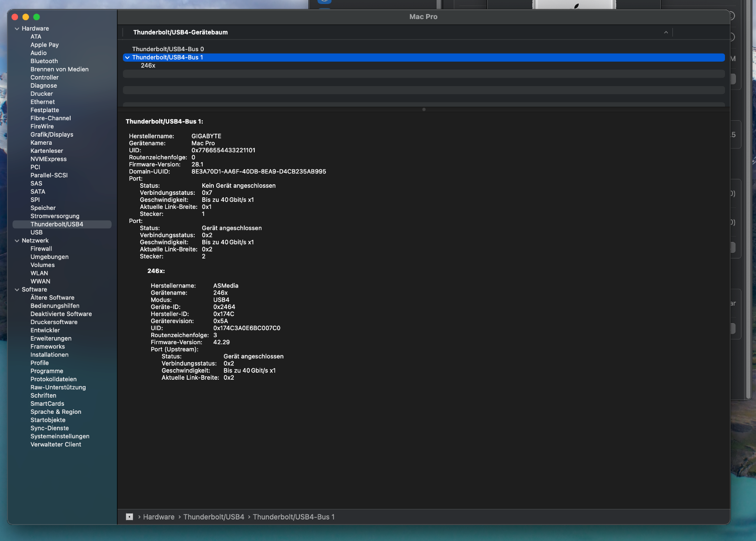Screen dimensions: 756x541
Task: Select NVMExpress in the hardware list
Action: click(49, 159)
